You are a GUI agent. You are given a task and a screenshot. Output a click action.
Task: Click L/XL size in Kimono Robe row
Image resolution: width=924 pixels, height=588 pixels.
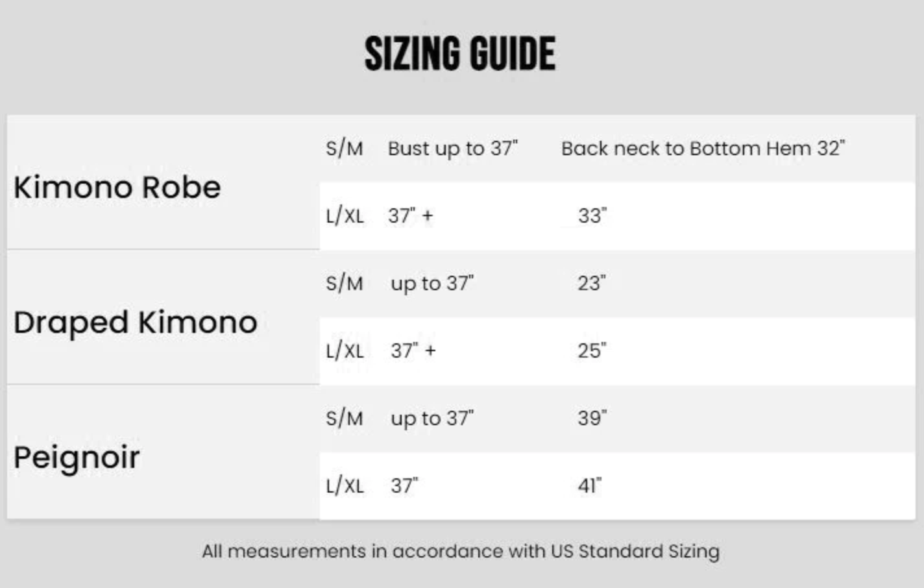(345, 216)
